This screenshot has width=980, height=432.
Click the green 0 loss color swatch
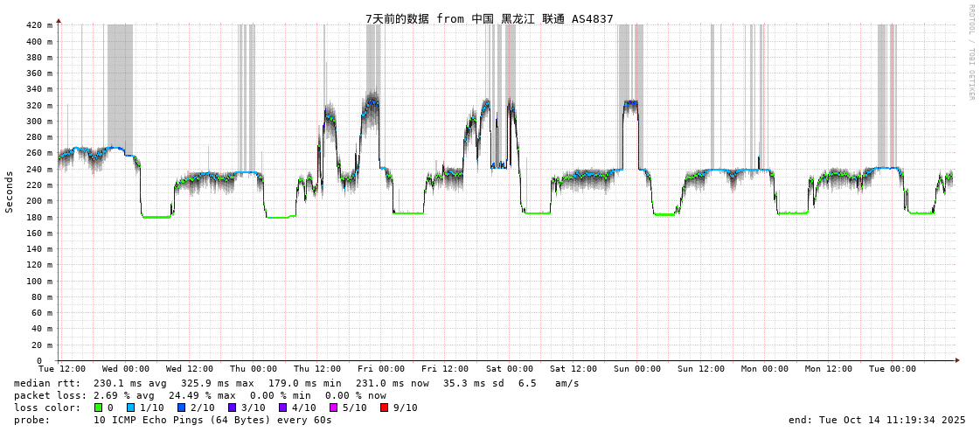(x=99, y=408)
